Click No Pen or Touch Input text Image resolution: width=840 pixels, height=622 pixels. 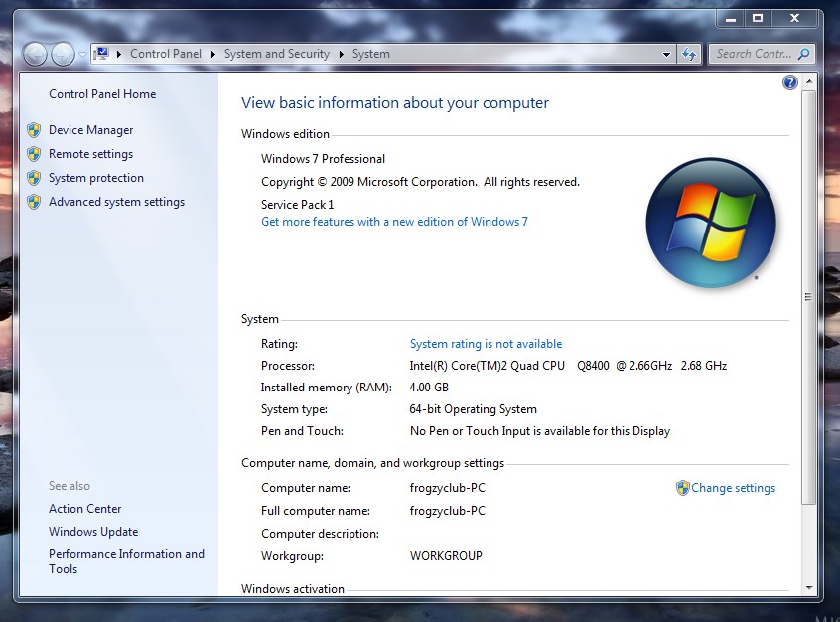tap(540, 431)
